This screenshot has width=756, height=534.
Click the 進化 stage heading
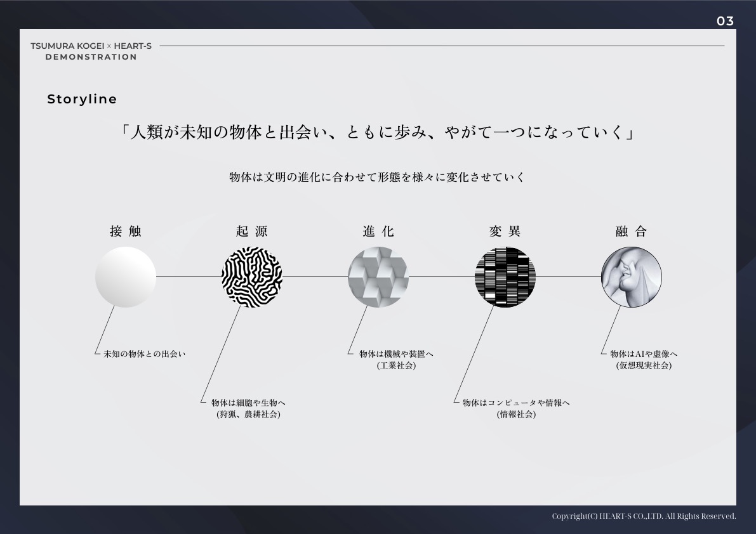378,231
